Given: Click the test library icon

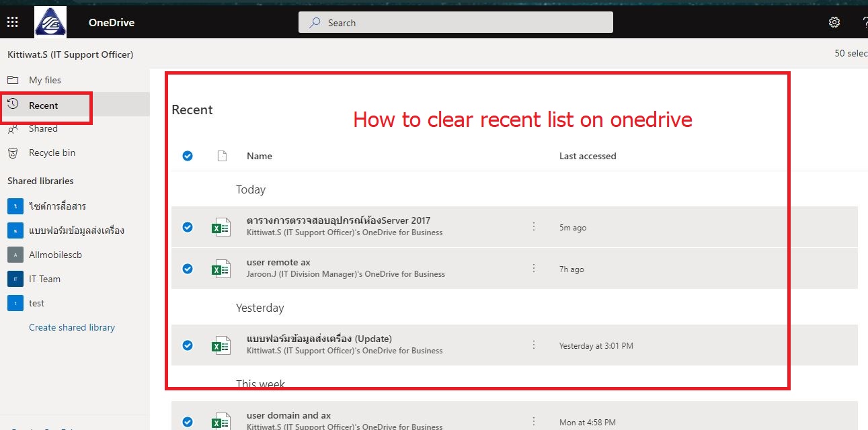Looking at the screenshot, I should (x=15, y=303).
